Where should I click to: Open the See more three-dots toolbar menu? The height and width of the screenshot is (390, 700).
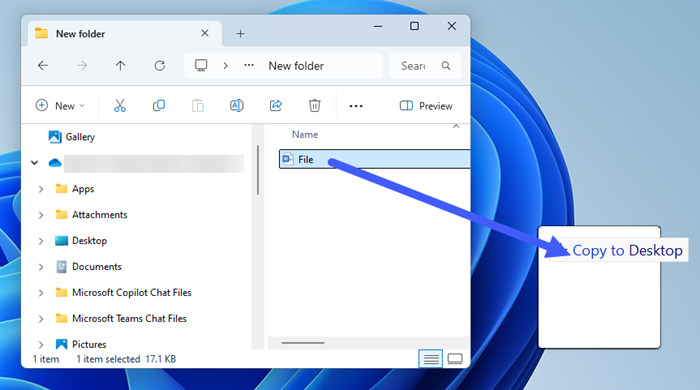tap(356, 106)
